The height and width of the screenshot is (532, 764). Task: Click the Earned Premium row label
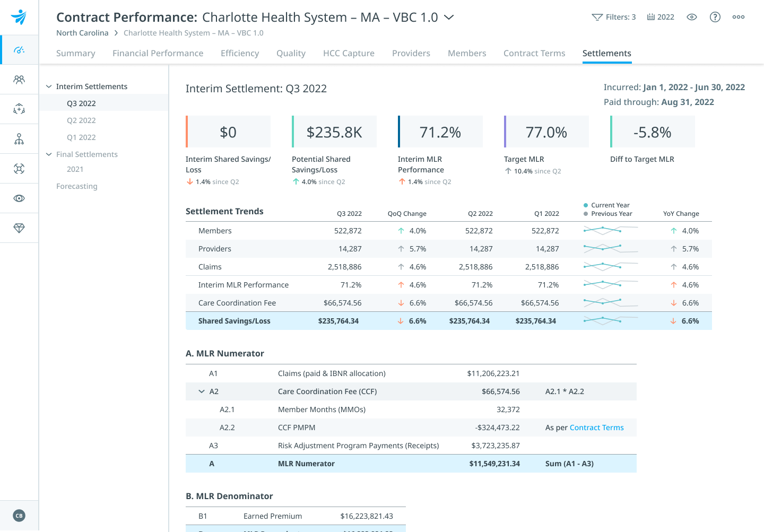click(x=273, y=516)
